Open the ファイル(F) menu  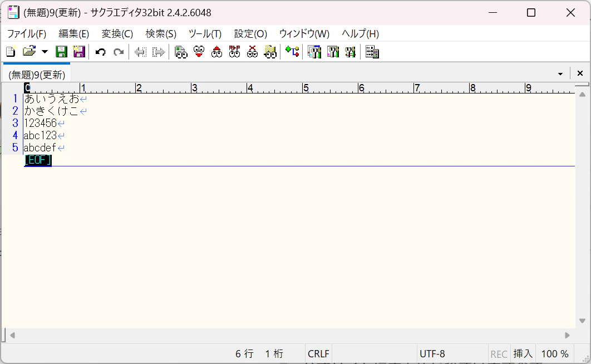[27, 34]
